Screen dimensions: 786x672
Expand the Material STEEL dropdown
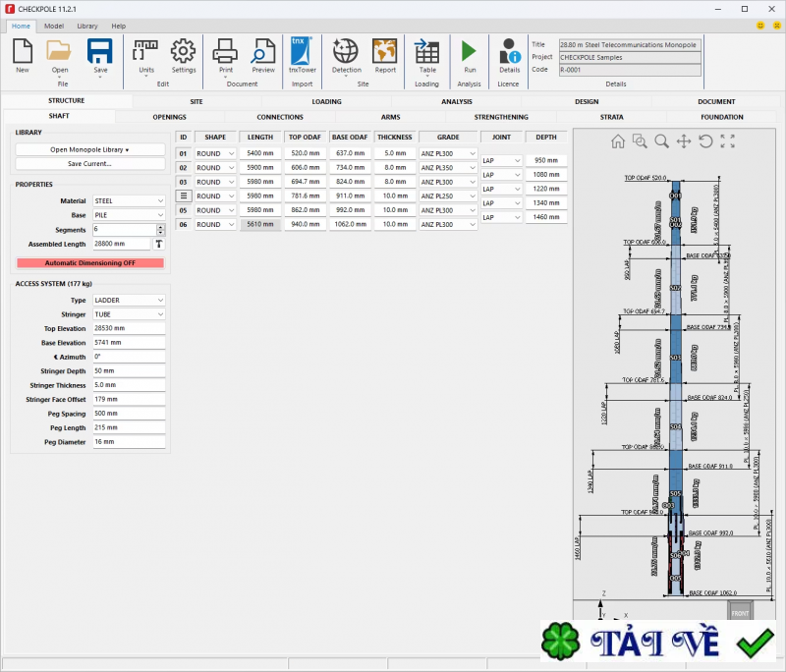[129, 201]
